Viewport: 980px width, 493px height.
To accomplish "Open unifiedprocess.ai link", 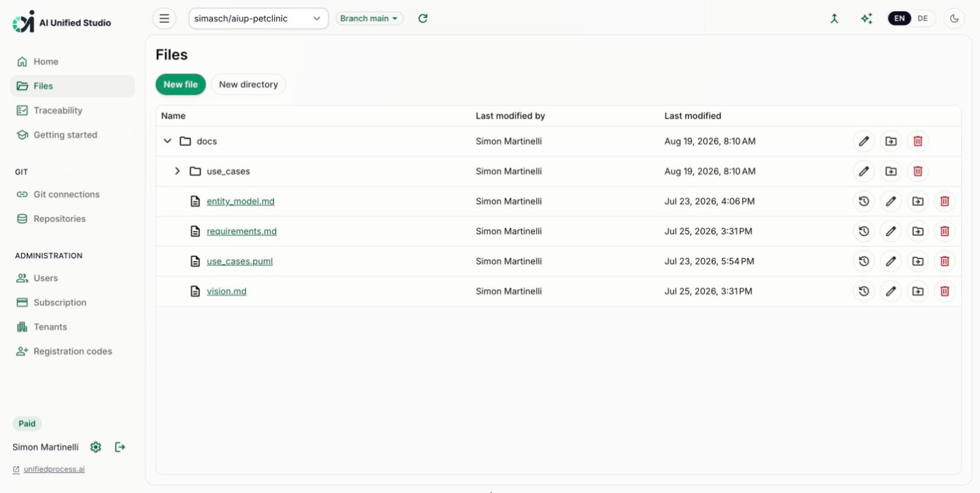I will tap(54, 469).
